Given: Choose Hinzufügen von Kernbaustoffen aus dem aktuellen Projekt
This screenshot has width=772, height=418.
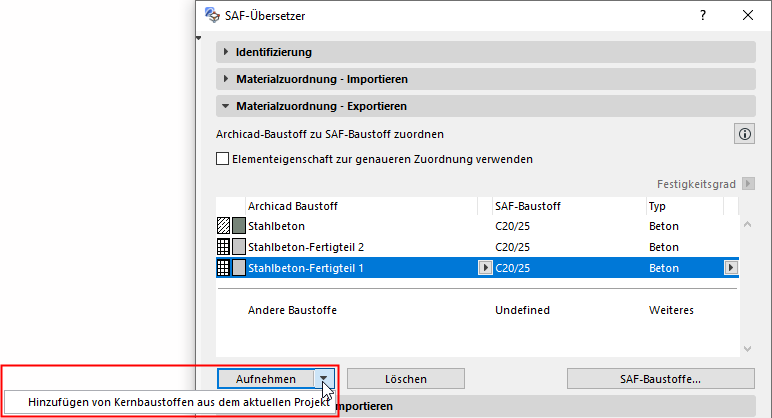Looking at the screenshot, I should [x=167, y=401].
